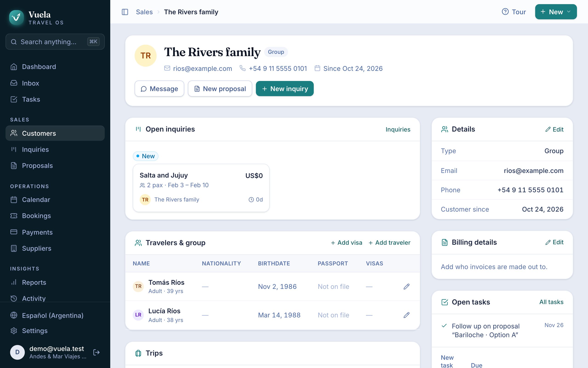
Task: Open Payments in sidebar
Action: click(55, 232)
